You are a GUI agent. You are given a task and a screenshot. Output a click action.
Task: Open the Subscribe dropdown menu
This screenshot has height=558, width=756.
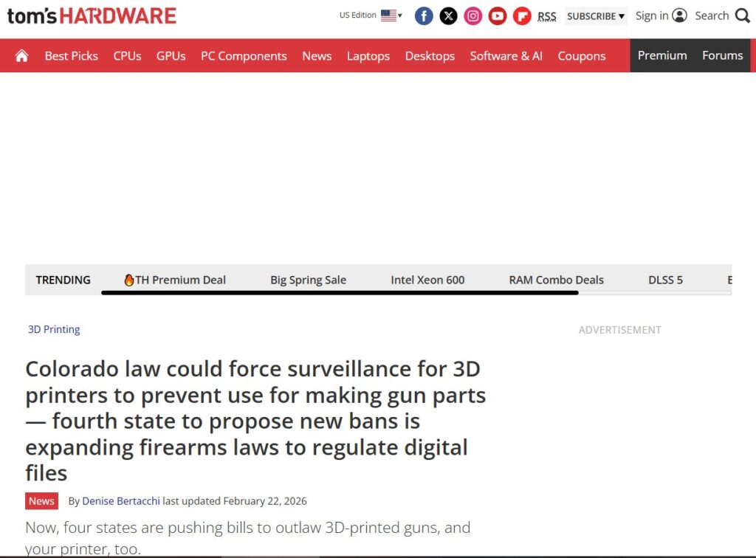[x=596, y=16]
